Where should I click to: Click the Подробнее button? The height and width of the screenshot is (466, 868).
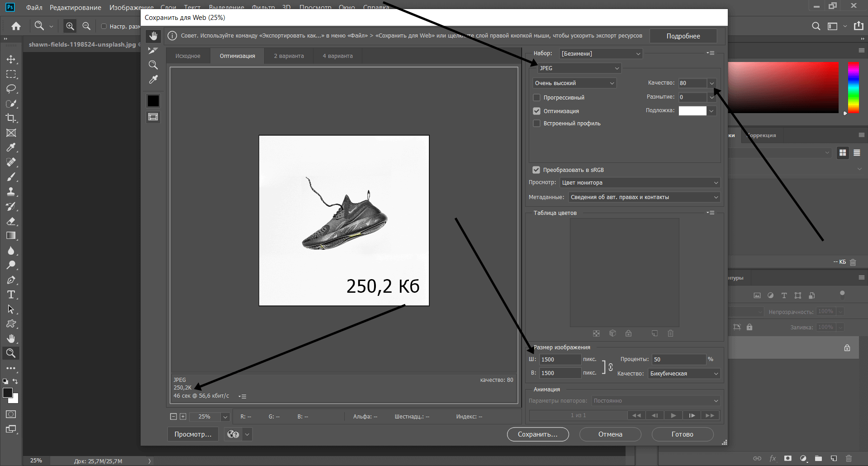(683, 36)
